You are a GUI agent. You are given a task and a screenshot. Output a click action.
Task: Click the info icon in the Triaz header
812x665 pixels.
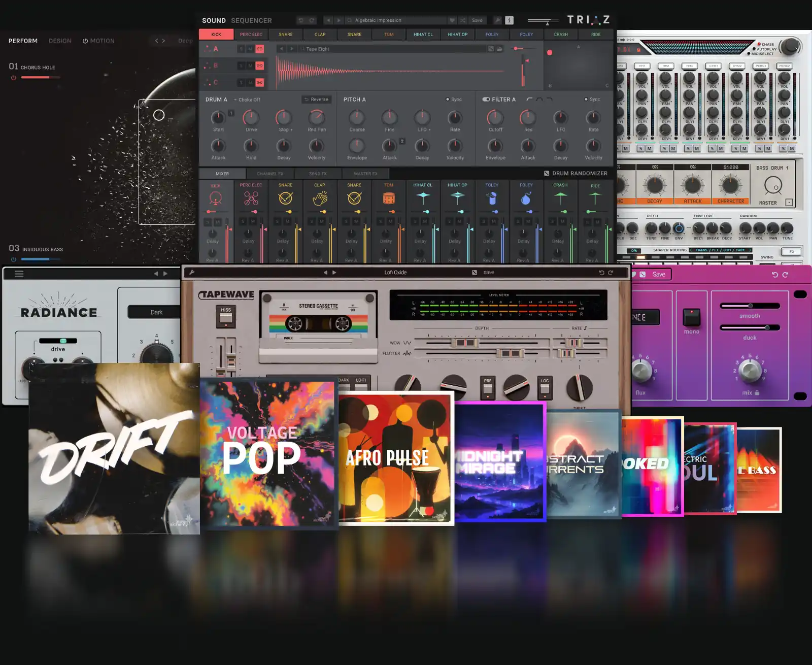click(509, 20)
